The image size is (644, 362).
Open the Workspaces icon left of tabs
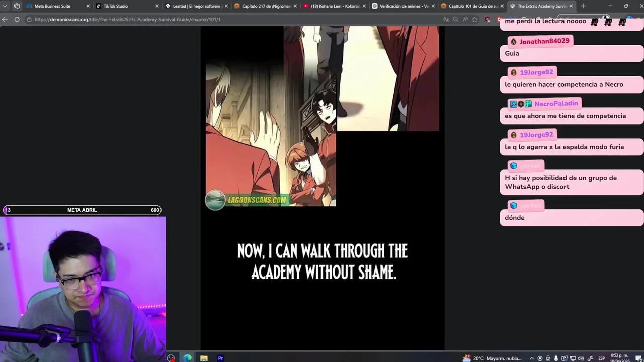[17, 6]
